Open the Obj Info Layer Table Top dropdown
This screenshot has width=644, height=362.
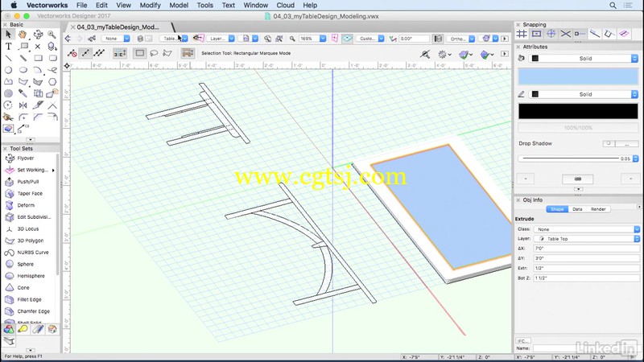point(587,239)
